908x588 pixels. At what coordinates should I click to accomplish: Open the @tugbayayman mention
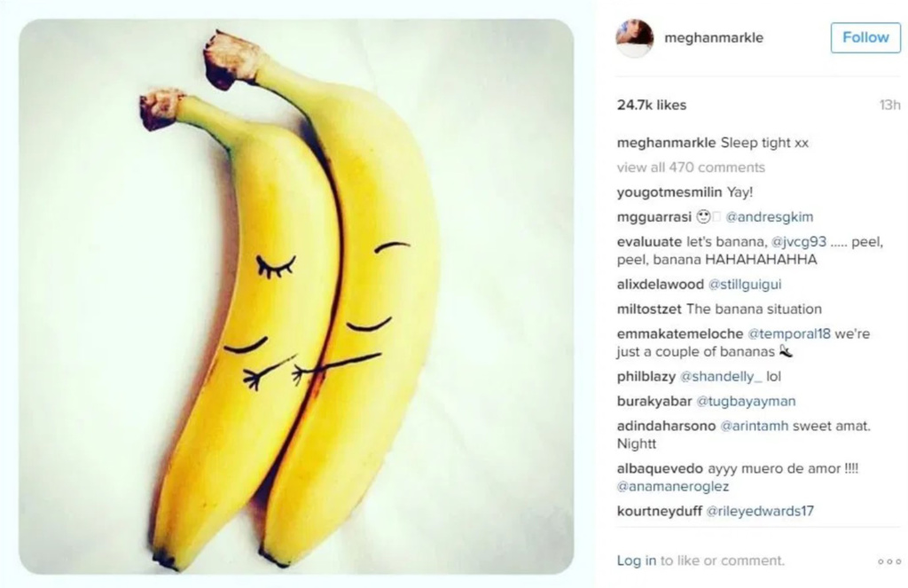746,401
